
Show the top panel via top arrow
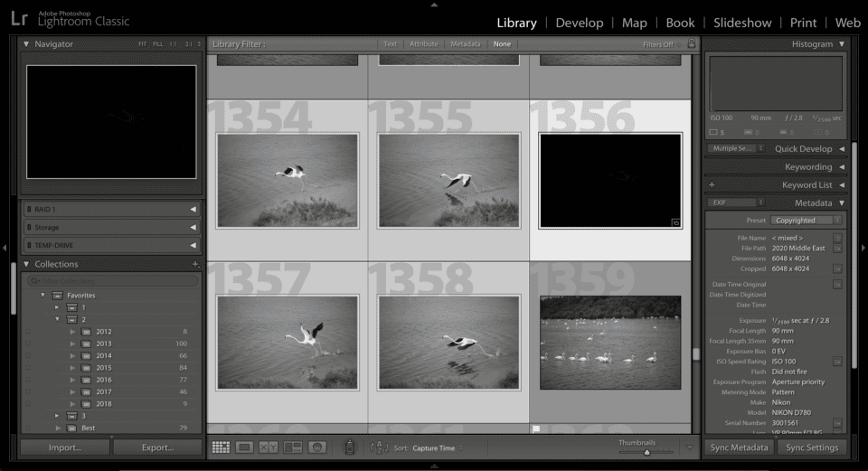[x=434, y=5]
